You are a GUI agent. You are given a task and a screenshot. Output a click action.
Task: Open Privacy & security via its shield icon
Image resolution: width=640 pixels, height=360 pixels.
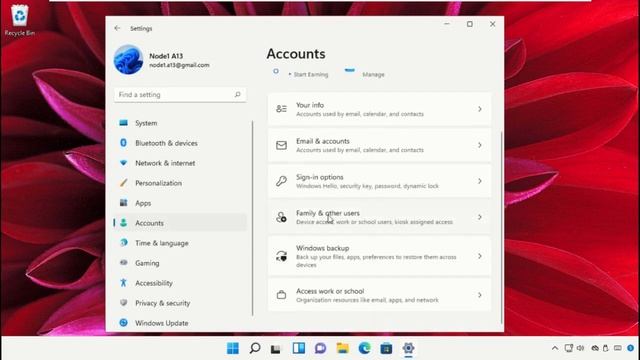coord(123,303)
